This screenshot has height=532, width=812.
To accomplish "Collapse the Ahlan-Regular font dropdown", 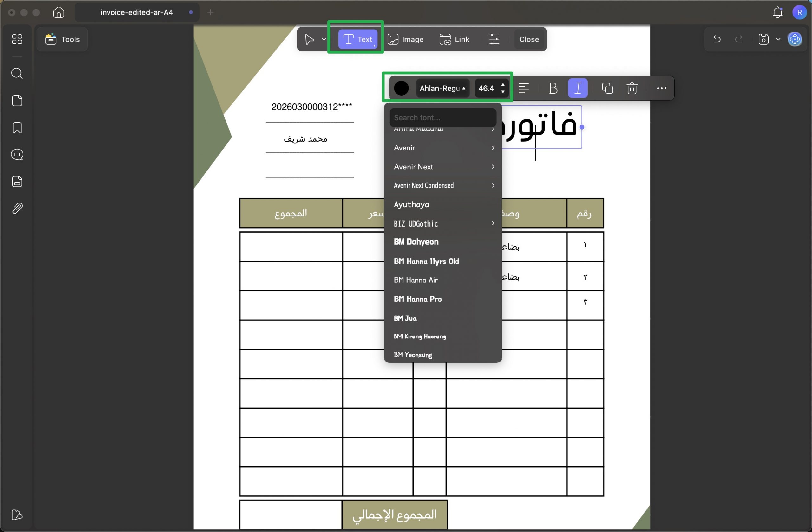I will tap(442, 89).
